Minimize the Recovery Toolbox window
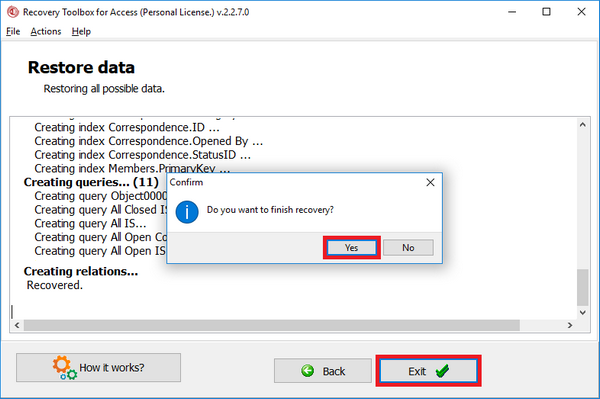Screen dimensions: 600x399 (x=512, y=12)
